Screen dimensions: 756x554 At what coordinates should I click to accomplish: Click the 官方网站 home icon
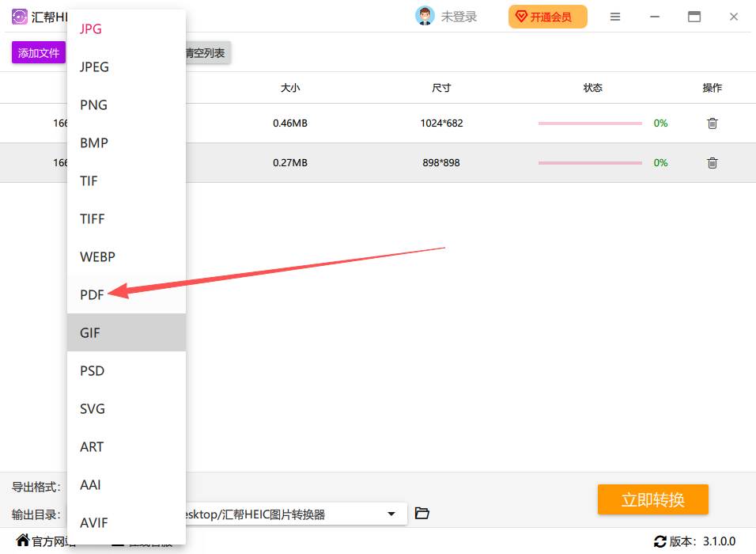tap(23, 540)
